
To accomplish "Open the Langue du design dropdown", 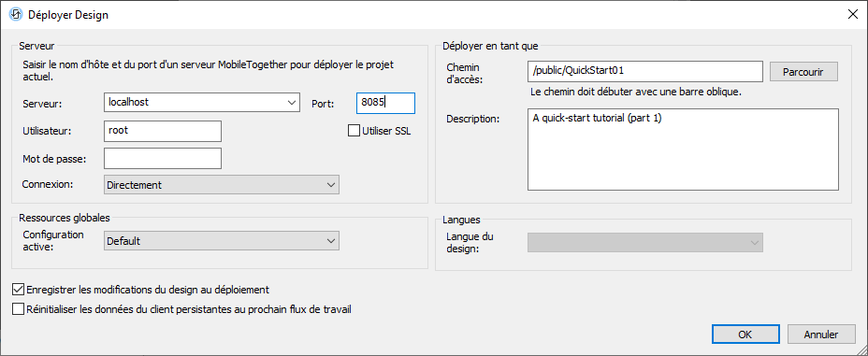I will coord(645,242).
